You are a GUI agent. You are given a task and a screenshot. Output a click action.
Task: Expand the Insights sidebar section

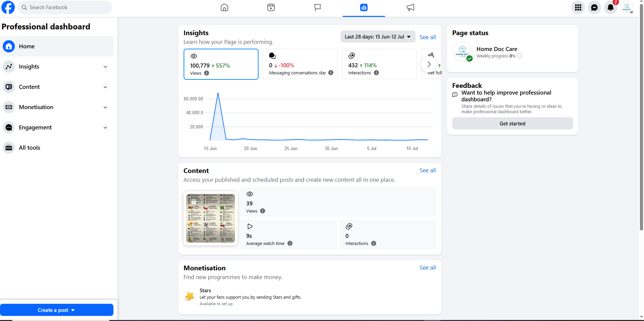[x=57, y=67]
